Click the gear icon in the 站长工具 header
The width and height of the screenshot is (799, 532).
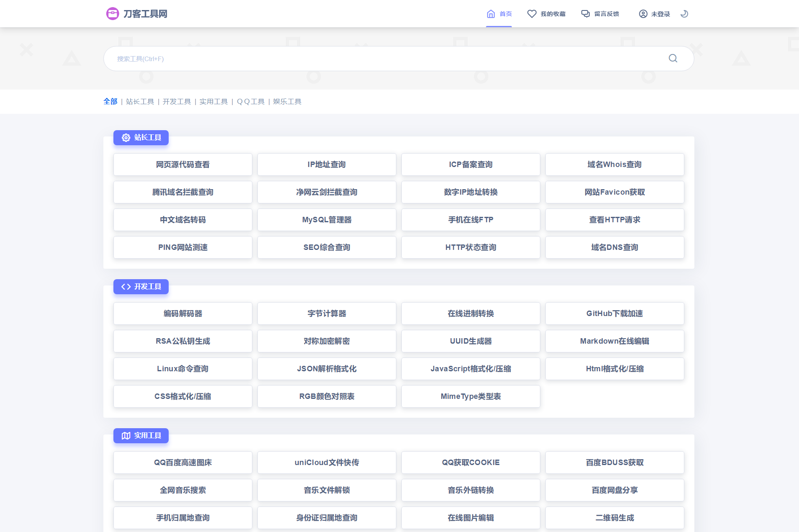(126, 138)
